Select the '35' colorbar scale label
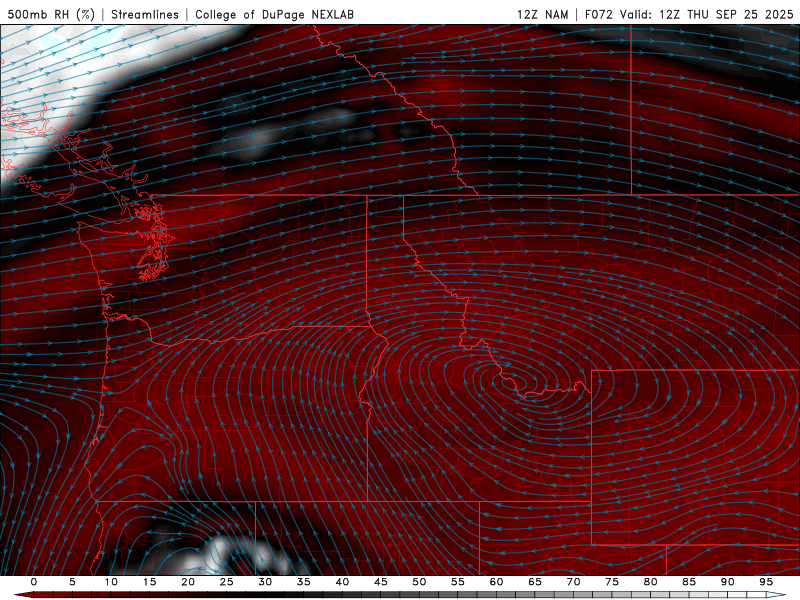 point(304,582)
